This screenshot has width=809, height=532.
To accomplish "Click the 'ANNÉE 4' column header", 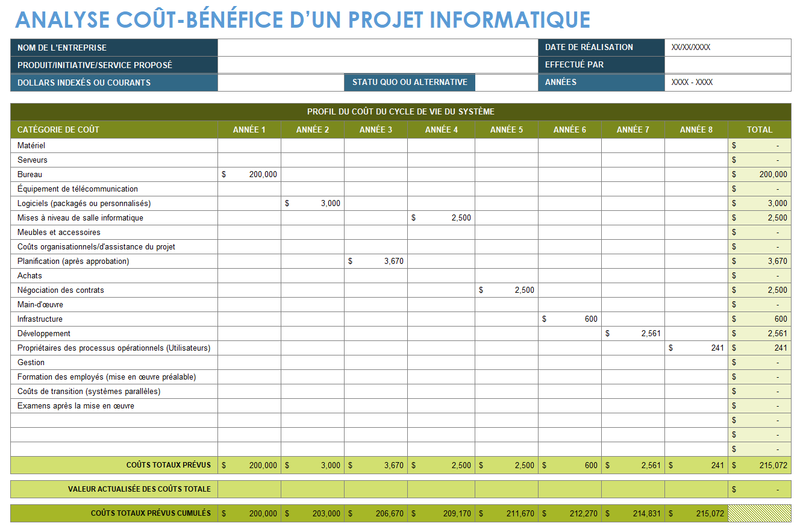I will pyautogui.click(x=441, y=130).
